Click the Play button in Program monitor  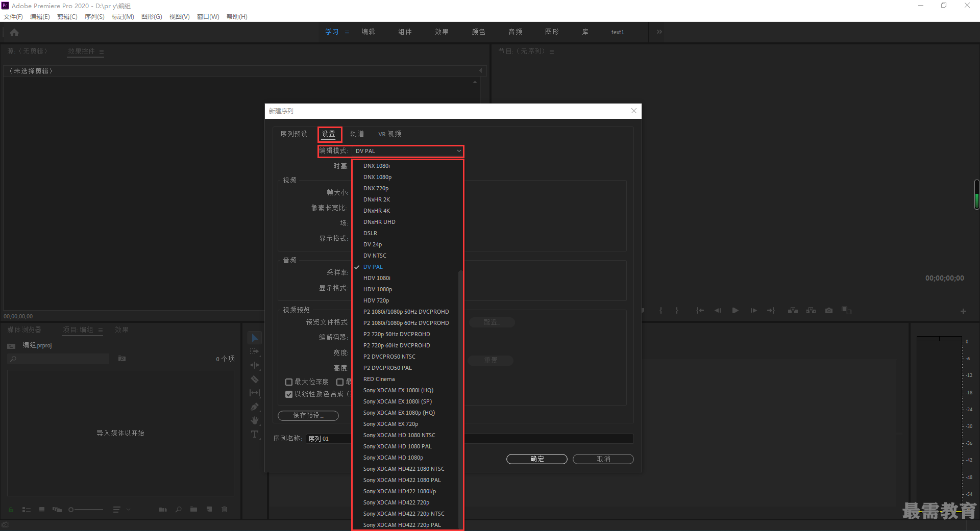coord(735,310)
